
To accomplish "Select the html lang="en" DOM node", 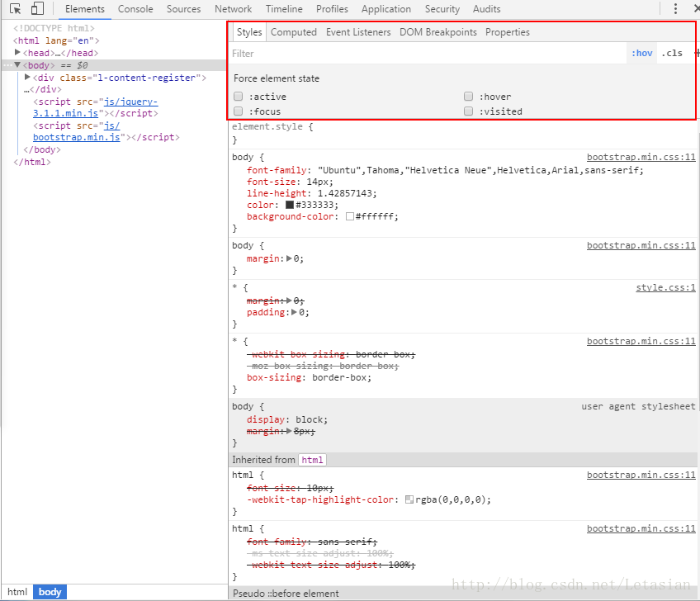I will (x=56, y=40).
